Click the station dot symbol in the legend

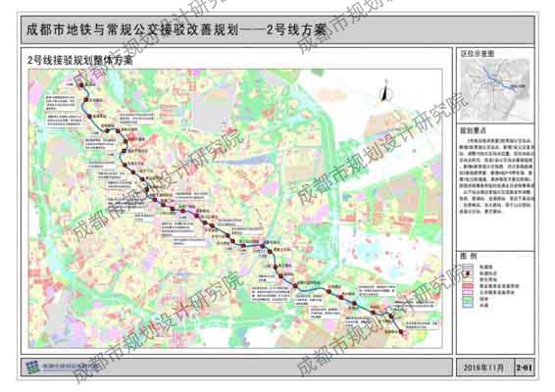[x=468, y=273]
